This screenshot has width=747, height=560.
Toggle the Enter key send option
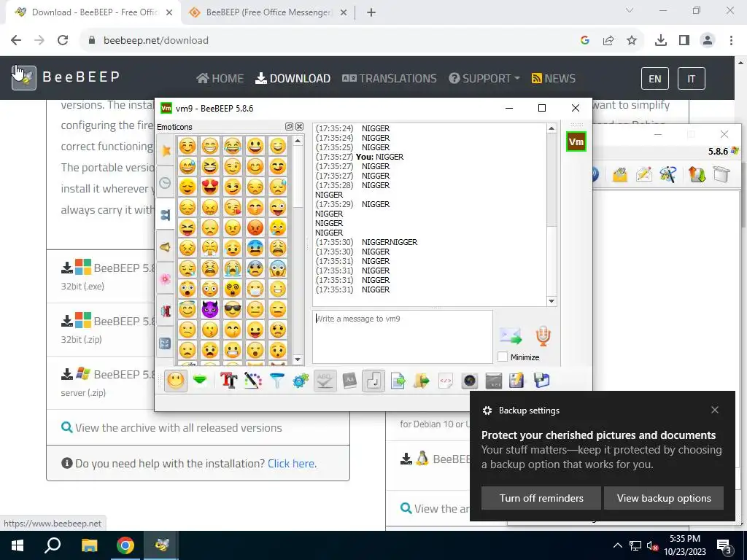tap(373, 381)
